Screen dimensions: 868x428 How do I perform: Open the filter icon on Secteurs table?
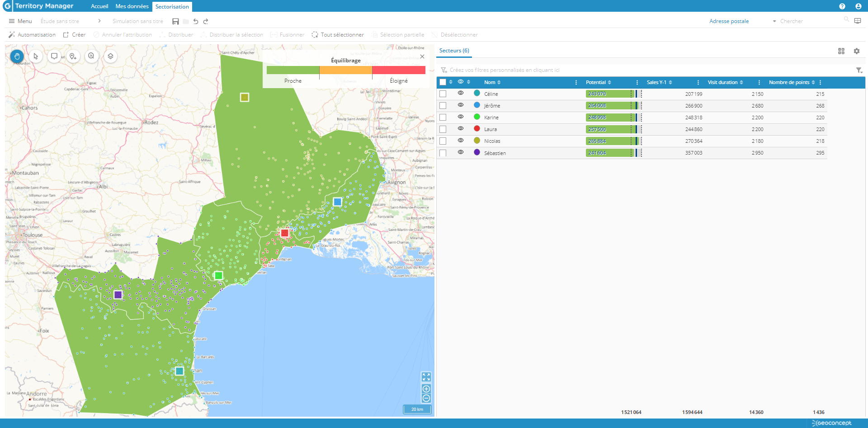tap(859, 71)
